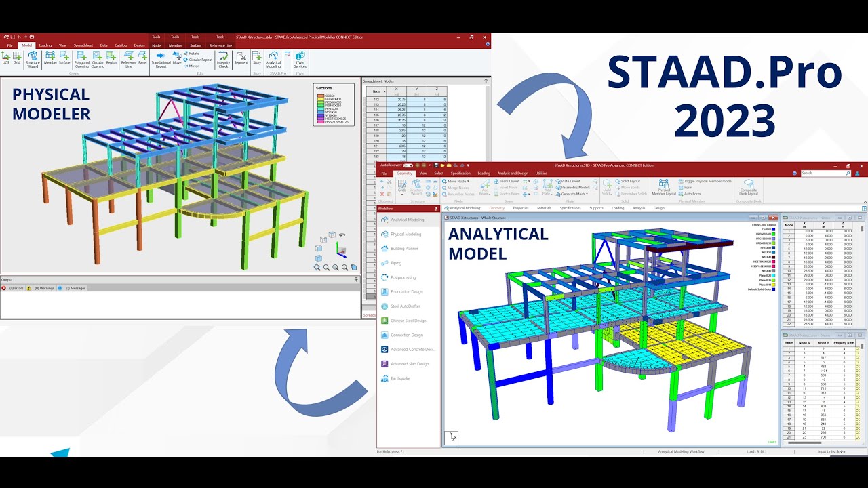868x488 pixels.
Task: Open the Move Node dropdown
Action: point(456,181)
